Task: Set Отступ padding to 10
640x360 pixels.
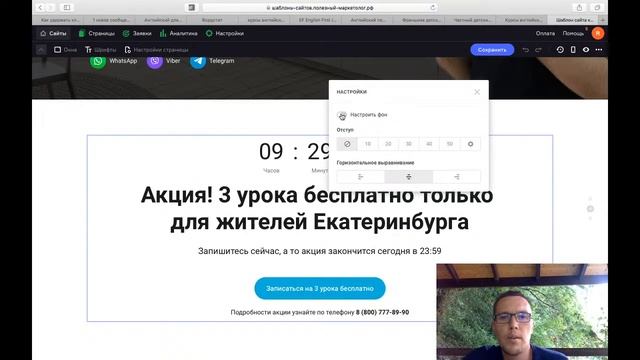Action: coord(368,144)
